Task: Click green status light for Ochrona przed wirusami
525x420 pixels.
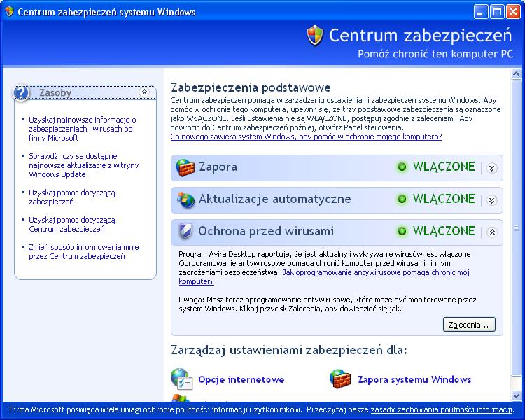Action: (402, 231)
